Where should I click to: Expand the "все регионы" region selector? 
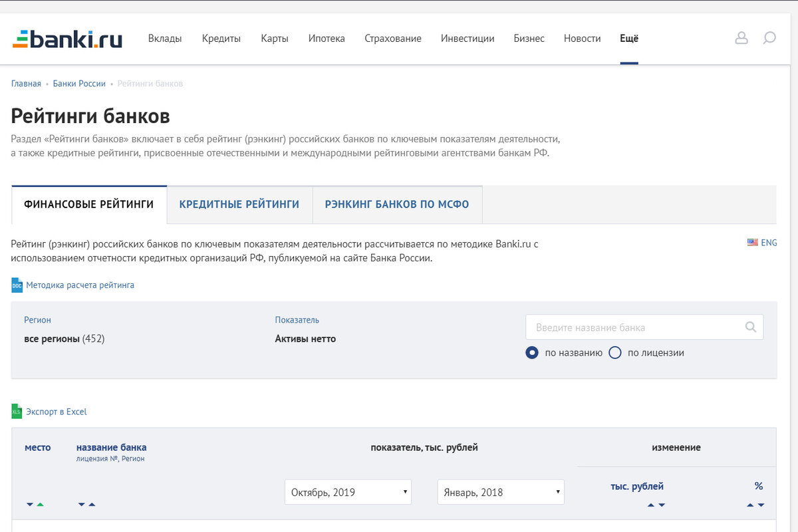click(x=64, y=338)
